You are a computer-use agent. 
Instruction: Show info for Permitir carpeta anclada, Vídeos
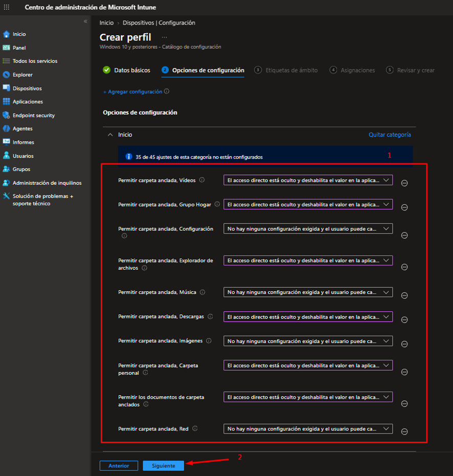[x=202, y=180]
